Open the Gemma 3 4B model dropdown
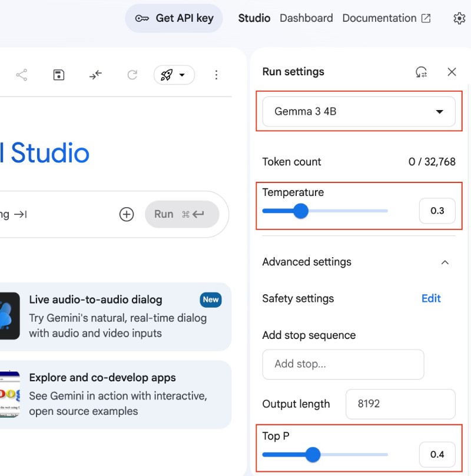 pyautogui.click(x=359, y=111)
